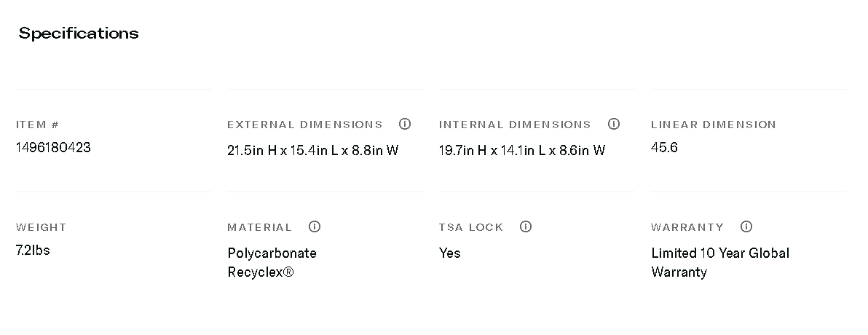Open the External Dimensions info icon

click(405, 124)
